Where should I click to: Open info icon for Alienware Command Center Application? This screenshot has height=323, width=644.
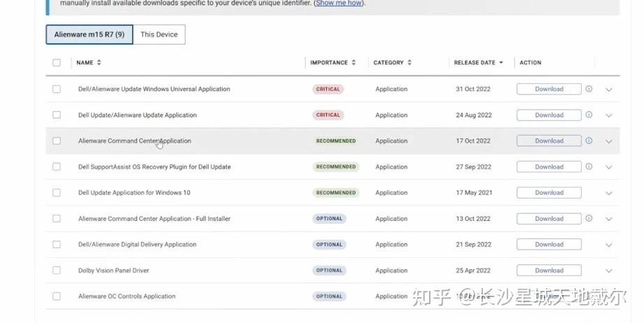pyautogui.click(x=589, y=141)
